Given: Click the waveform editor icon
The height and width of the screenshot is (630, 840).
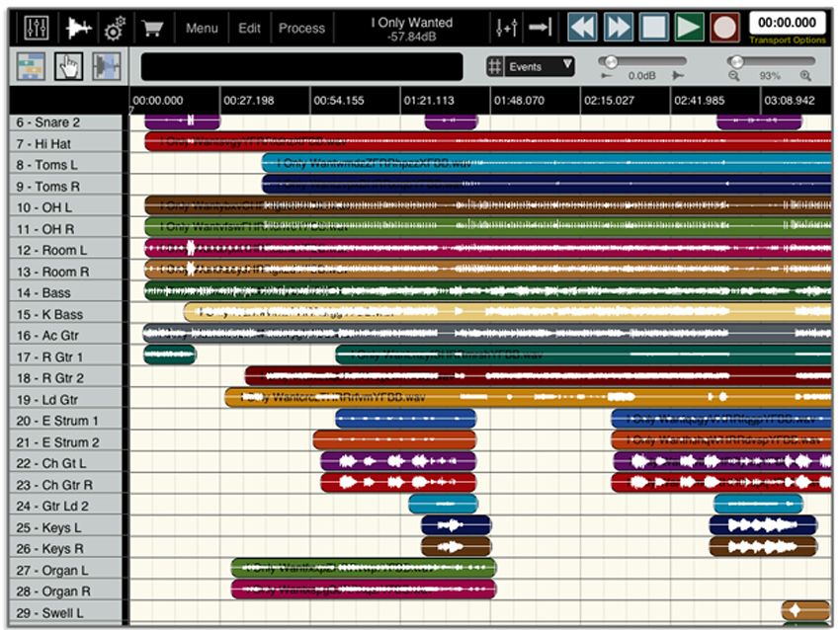Looking at the screenshot, I should [78, 28].
